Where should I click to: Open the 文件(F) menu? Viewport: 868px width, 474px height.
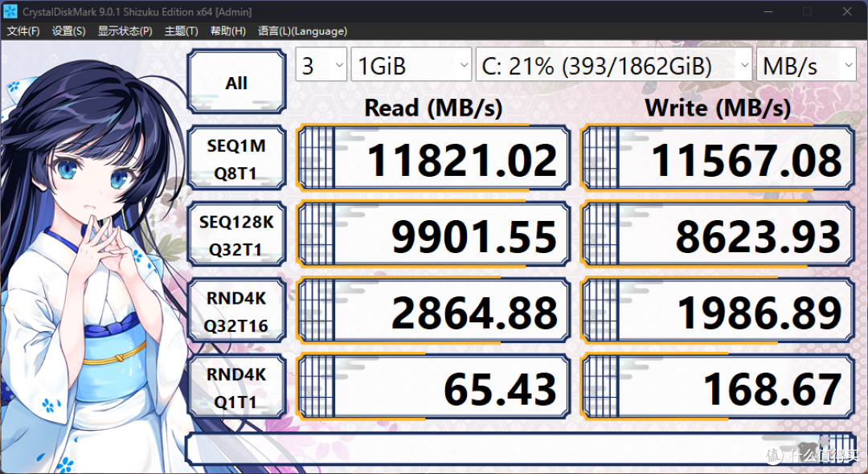[x=23, y=31]
